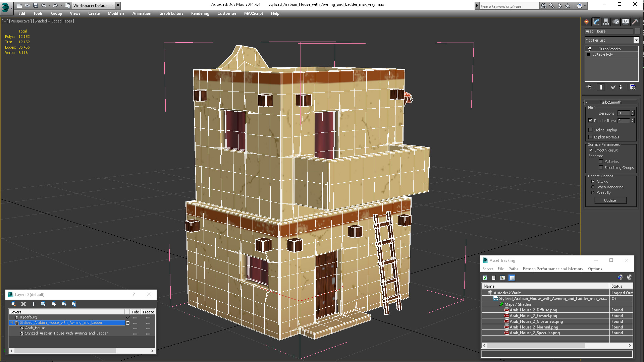Image resolution: width=644 pixels, height=362 pixels.
Task: Open the Utilities hammer panel tab
Action: coord(635,22)
